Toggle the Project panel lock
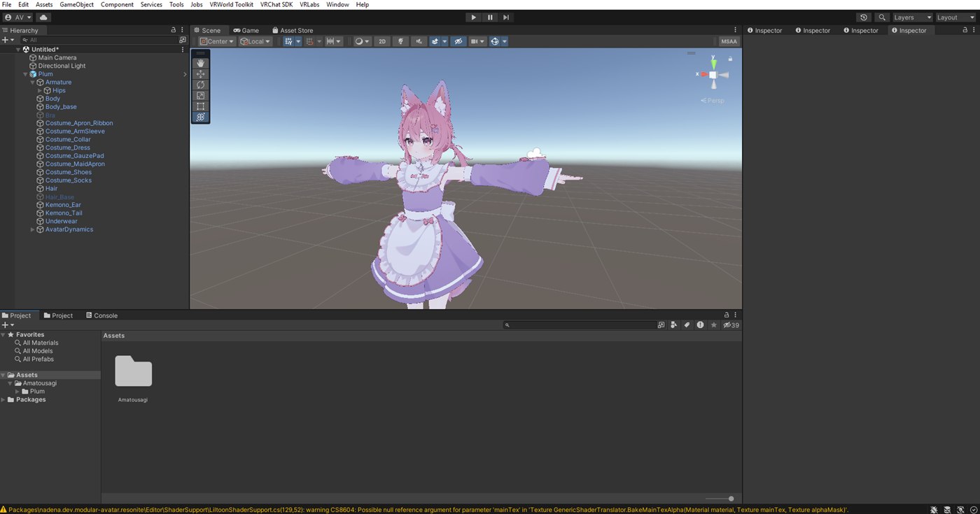The image size is (980, 514). 727,315
